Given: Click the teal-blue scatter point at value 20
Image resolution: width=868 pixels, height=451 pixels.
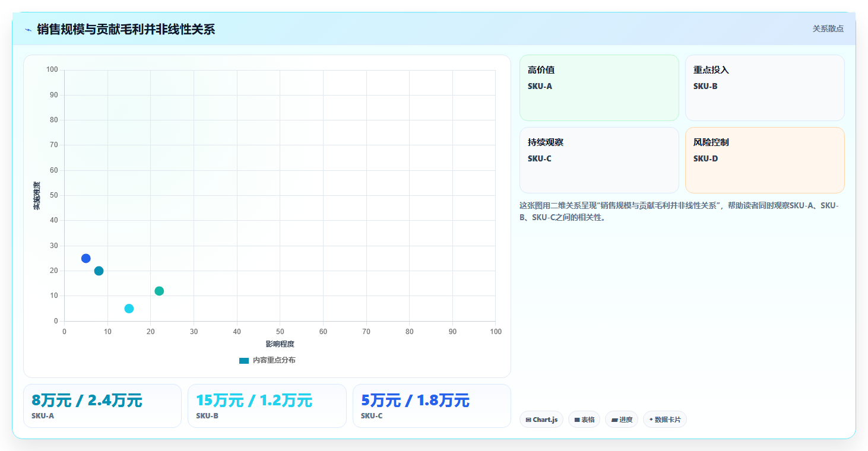Looking at the screenshot, I should pyautogui.click(x=99, y=271).
